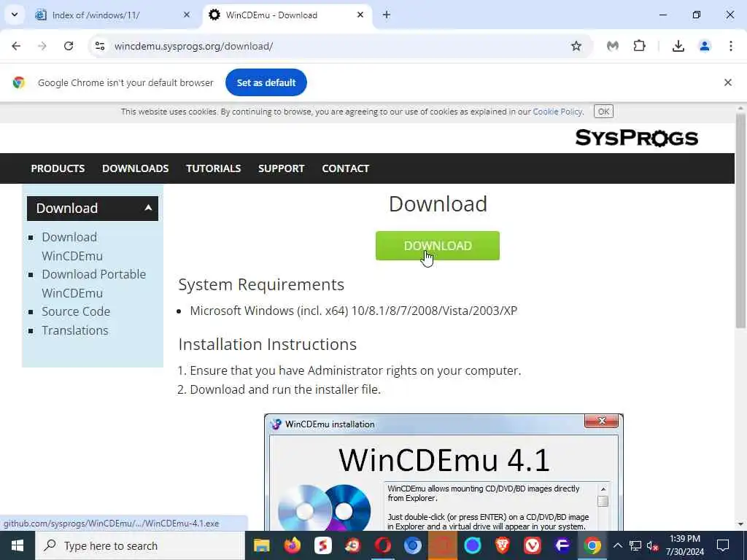Viewport: 747px width, 560px height.
Task: Click the scrollbar down arrow
Action: tap(740, 524)
